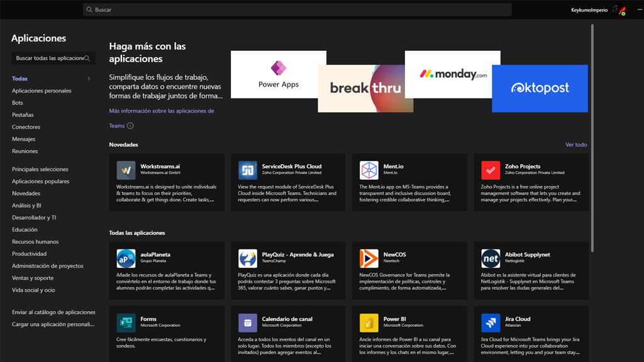The width and height of the screenshot is (644, 362).
Task: Click Ver todo in Novedades section
Action: pyautogui.click(x=576, y=145)
